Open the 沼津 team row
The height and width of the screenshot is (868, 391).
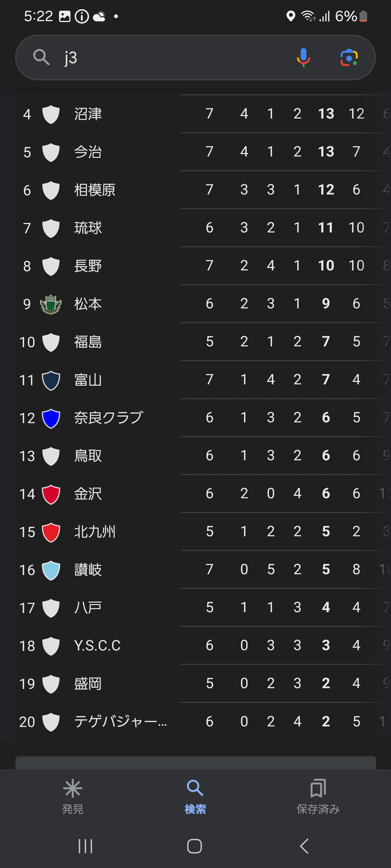pyautogui.click(x=88, y=114)
